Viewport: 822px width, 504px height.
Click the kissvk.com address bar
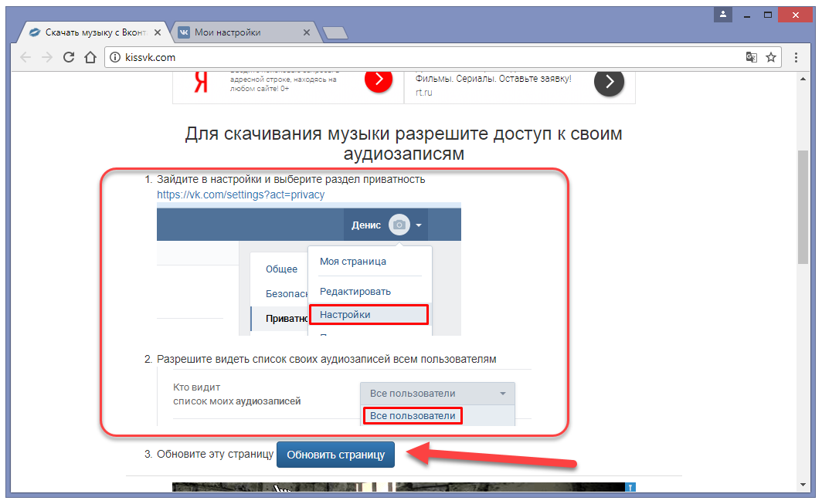425,57
